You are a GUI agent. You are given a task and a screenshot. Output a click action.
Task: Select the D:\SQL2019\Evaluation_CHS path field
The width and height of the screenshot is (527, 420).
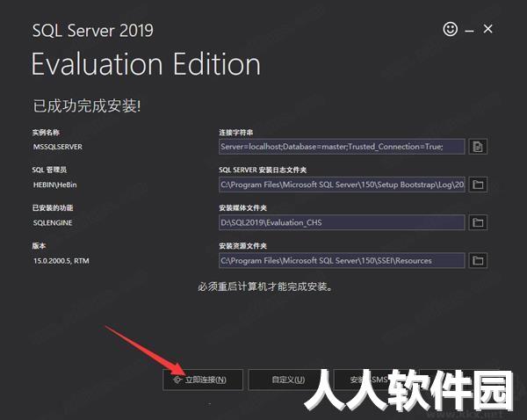[342, 222]
